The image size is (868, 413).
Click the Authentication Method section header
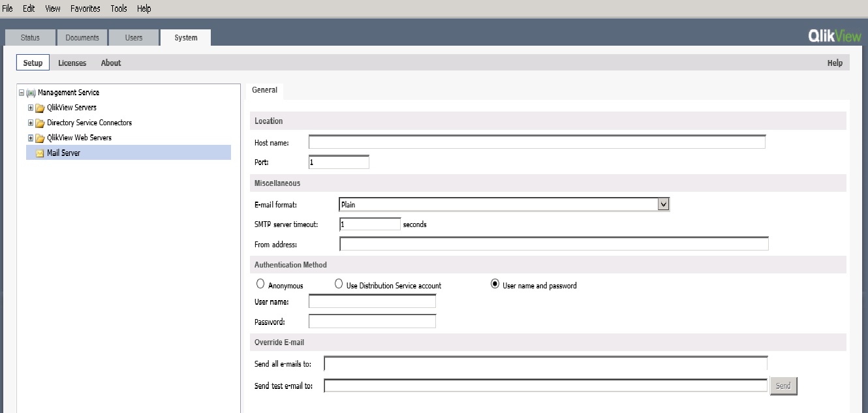548,265
